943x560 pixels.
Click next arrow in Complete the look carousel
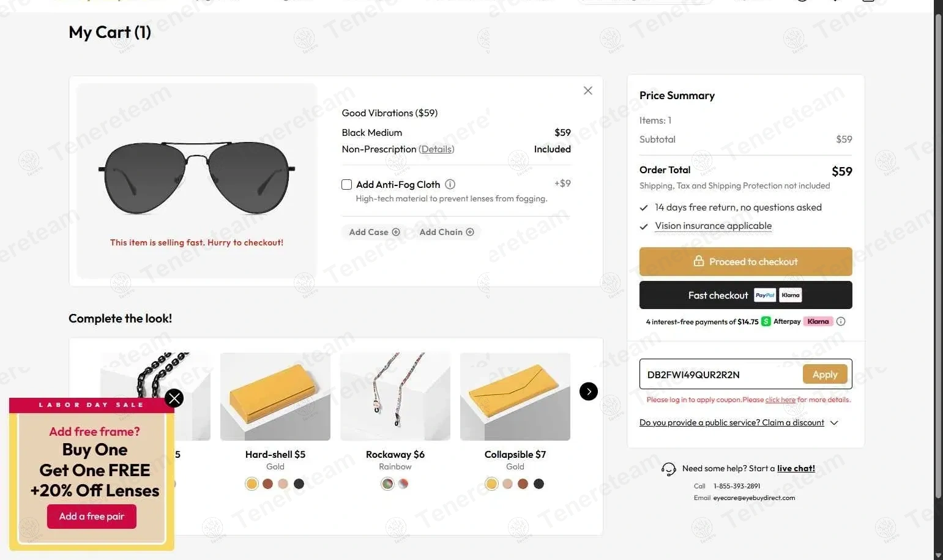(588, 392)
